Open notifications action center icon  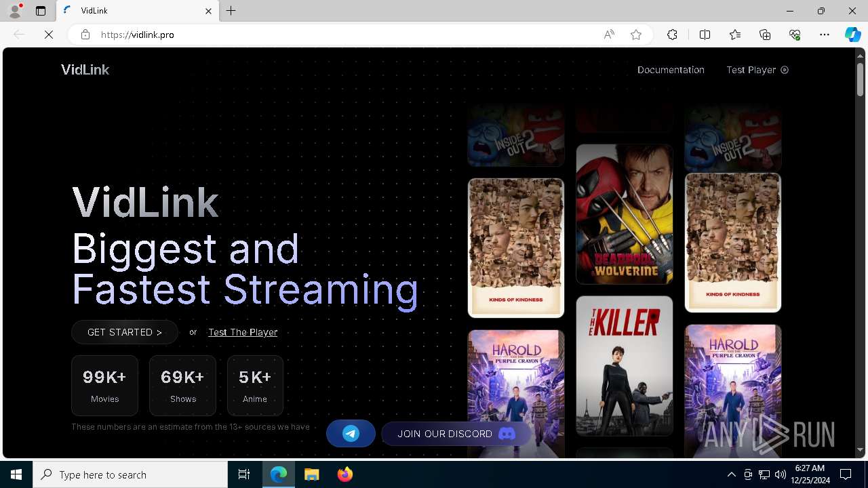pos(846,474)
